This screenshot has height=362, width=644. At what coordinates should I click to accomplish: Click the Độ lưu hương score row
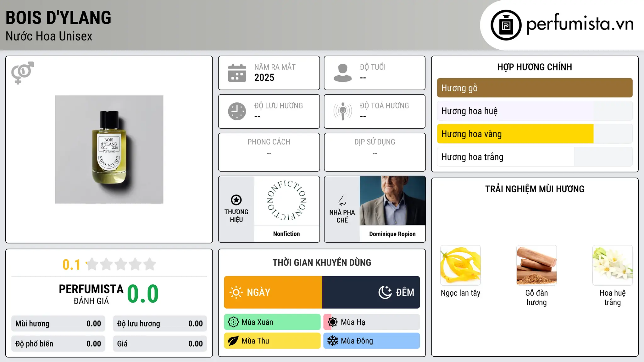[x=160, y=324]
